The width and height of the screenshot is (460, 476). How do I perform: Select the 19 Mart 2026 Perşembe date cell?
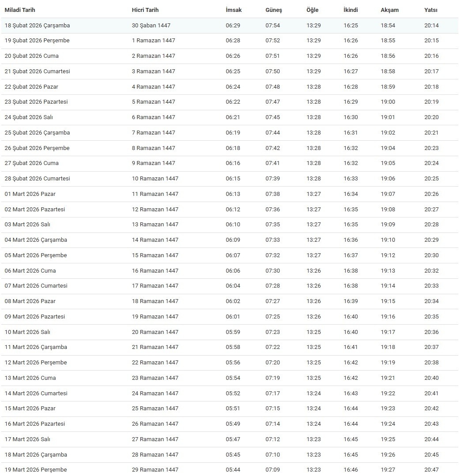click(x=36, y=470)
